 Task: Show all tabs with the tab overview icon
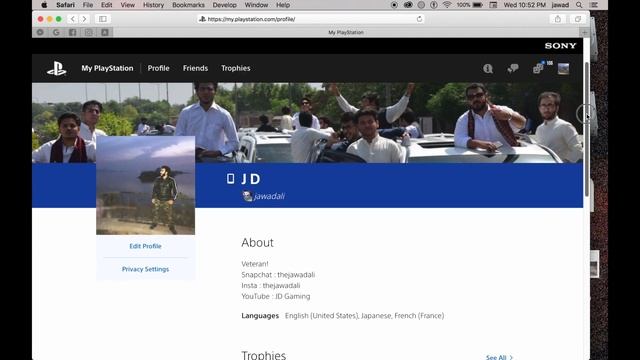pos(578,19)
